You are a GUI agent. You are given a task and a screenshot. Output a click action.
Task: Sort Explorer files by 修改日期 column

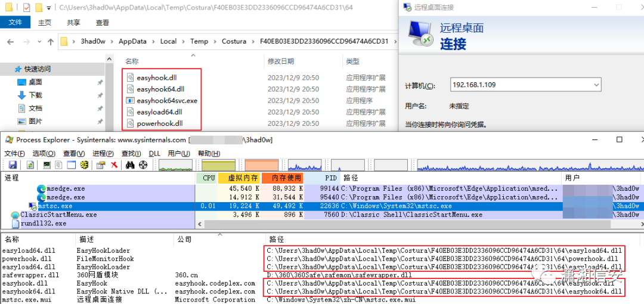(280, 61)
